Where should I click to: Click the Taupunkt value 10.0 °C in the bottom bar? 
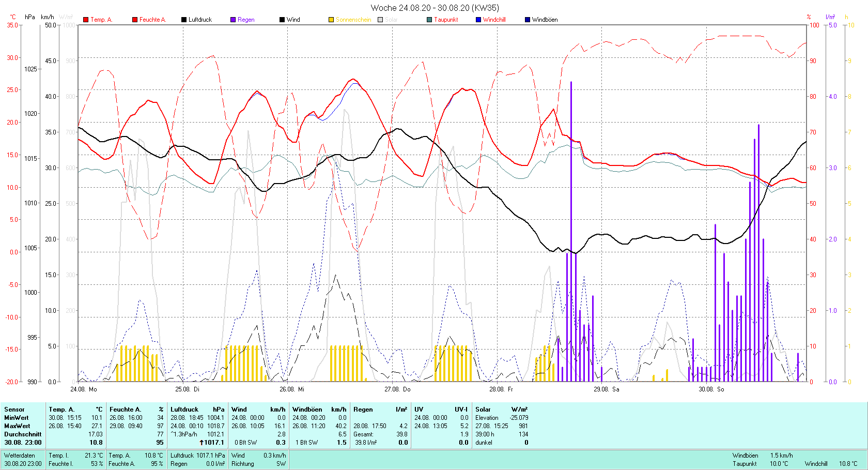(x=779, y=464)
